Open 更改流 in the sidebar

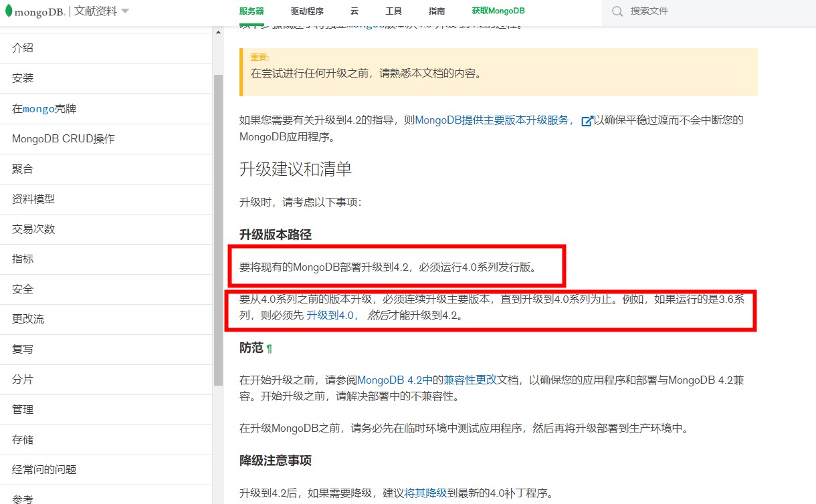[106, 319]
